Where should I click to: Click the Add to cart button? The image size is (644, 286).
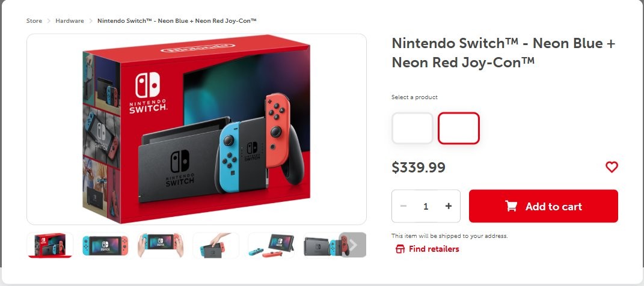(544, 206)
